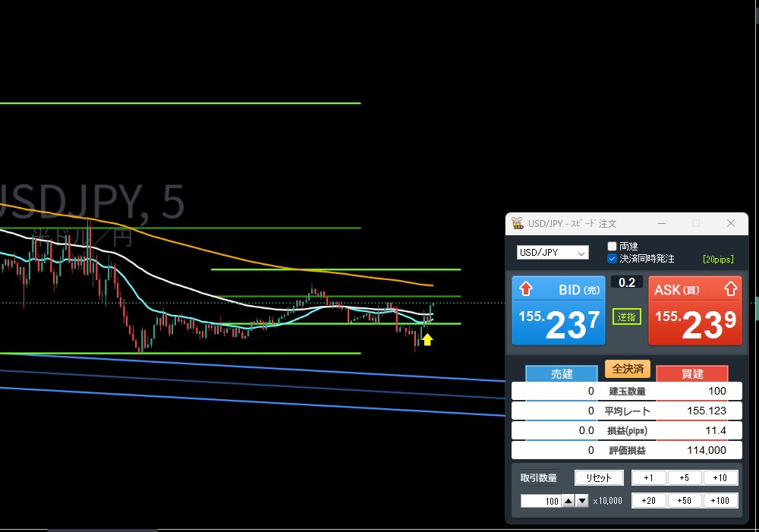Click the リセット reset quantity button
The width and height of the screenshot is (759, 532).
click(599, 478)
